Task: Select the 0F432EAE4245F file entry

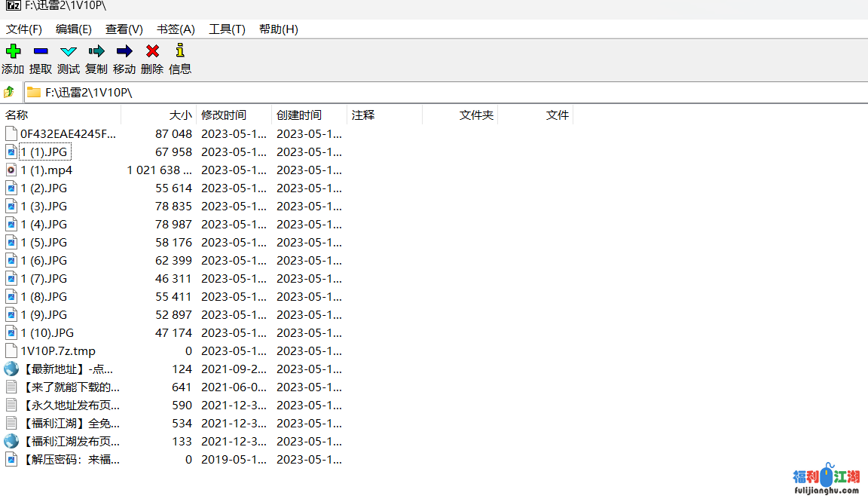Action: (68, 134)
